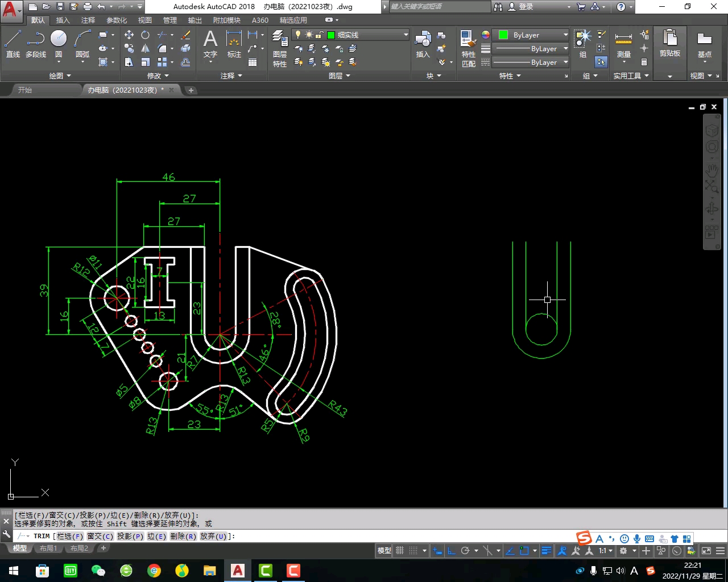The height and width of the screenshot is (582, 728).
Task: Toggle grid display in status bar
Action: [x=400, y=551]
